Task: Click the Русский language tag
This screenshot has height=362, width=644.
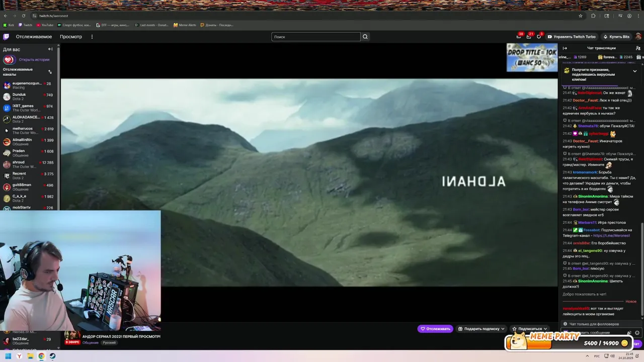Action: 109,342
